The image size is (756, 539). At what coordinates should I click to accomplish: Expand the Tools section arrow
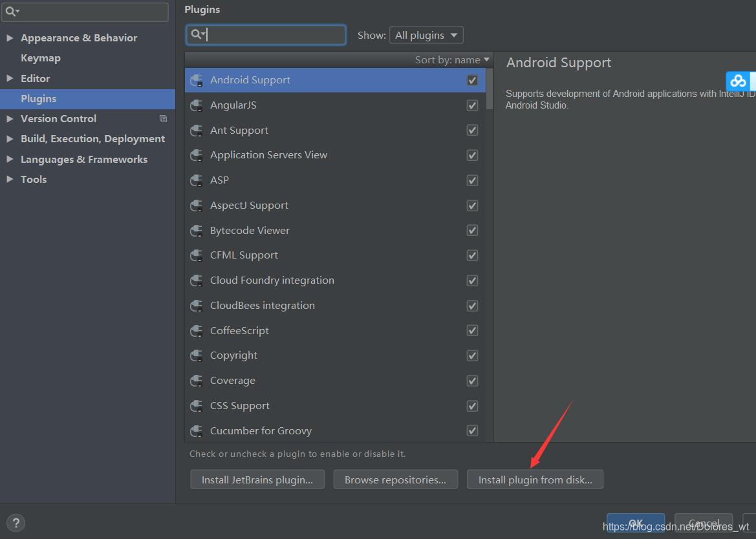point(10,179)
